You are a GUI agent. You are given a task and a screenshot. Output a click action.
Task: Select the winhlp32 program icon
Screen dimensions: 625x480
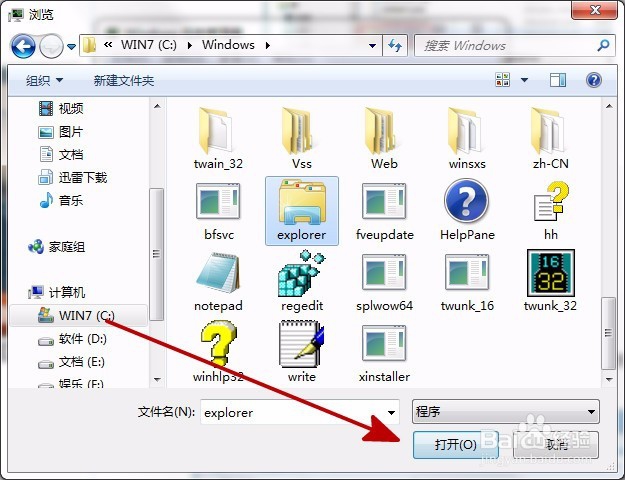[218, 352]
